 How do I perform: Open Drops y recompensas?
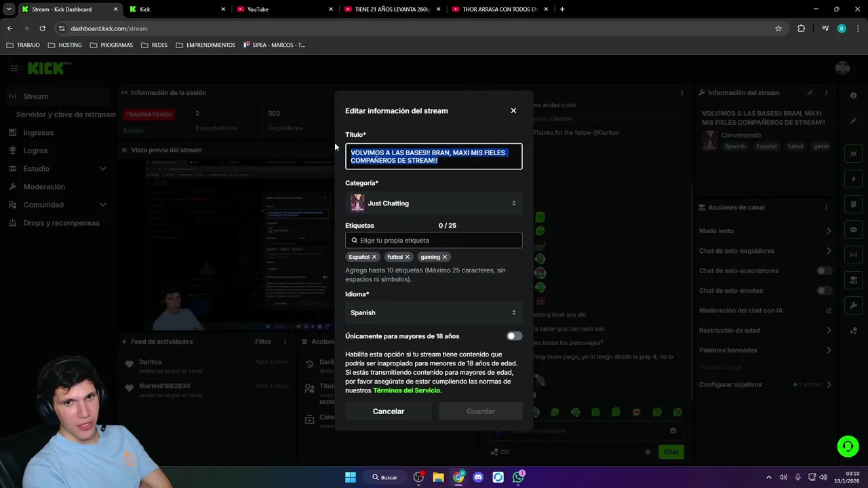(61, 223)
